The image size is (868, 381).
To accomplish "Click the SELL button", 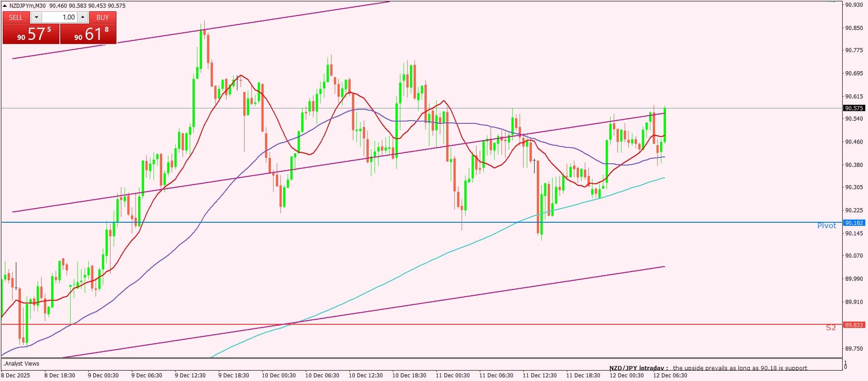I will (x=16, y=17).
